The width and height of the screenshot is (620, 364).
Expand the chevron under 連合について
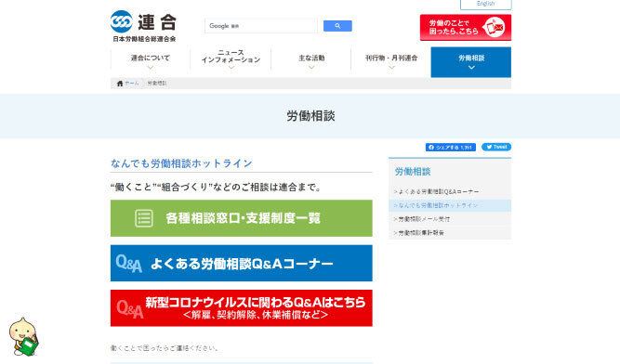tap(151, 68)
